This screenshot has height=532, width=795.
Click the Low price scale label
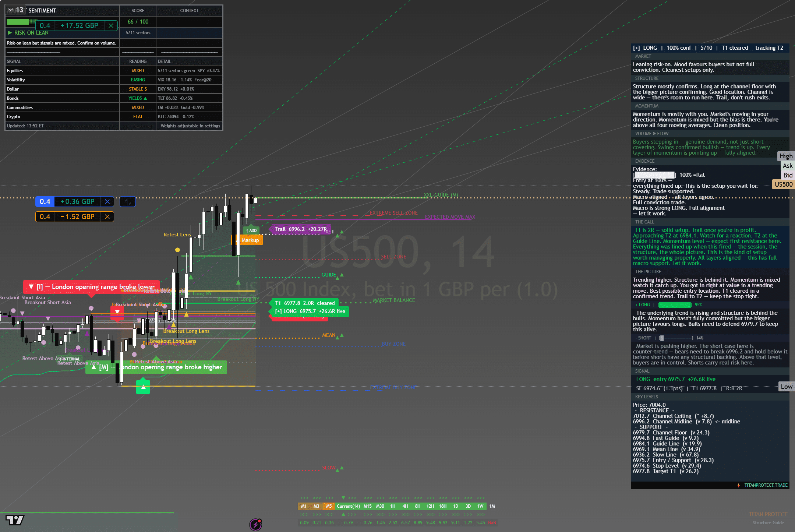pos(787,387)
